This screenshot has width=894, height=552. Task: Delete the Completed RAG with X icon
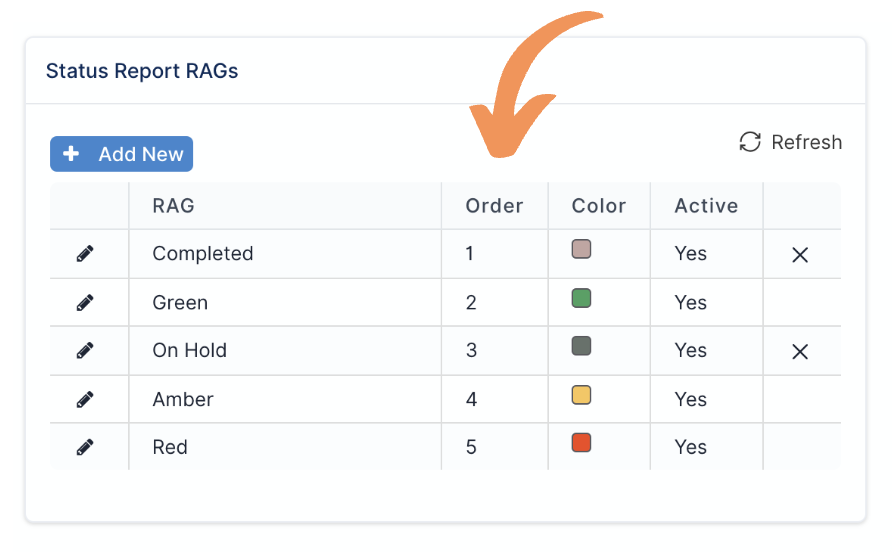click(x=800, y=255)
